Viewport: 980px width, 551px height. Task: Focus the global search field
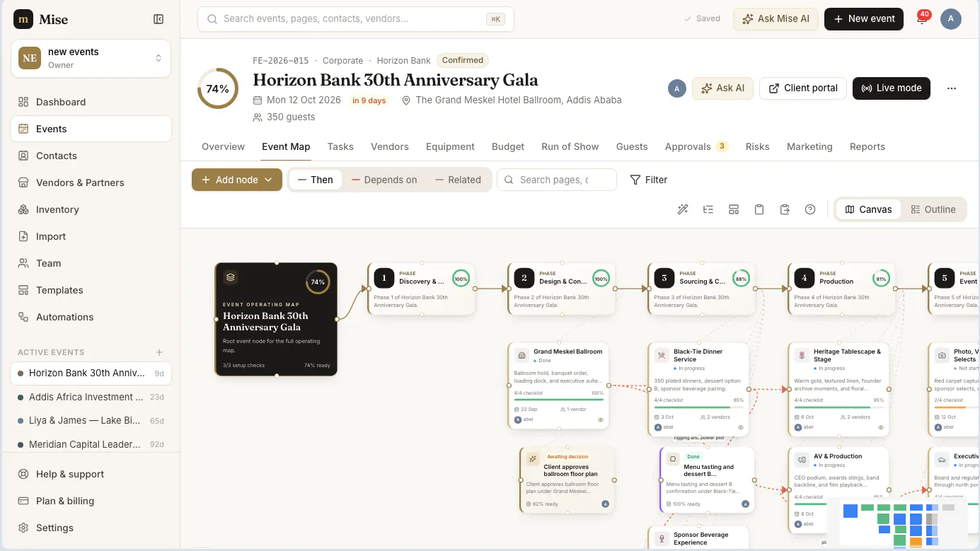356,19
